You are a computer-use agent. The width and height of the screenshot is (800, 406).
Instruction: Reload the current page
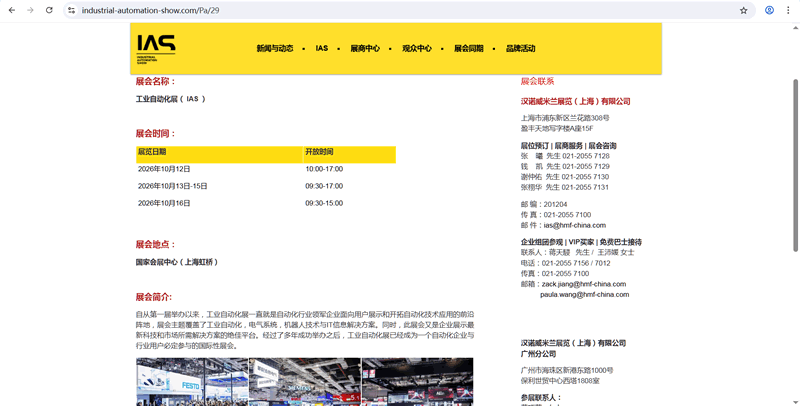click(49, 10)
